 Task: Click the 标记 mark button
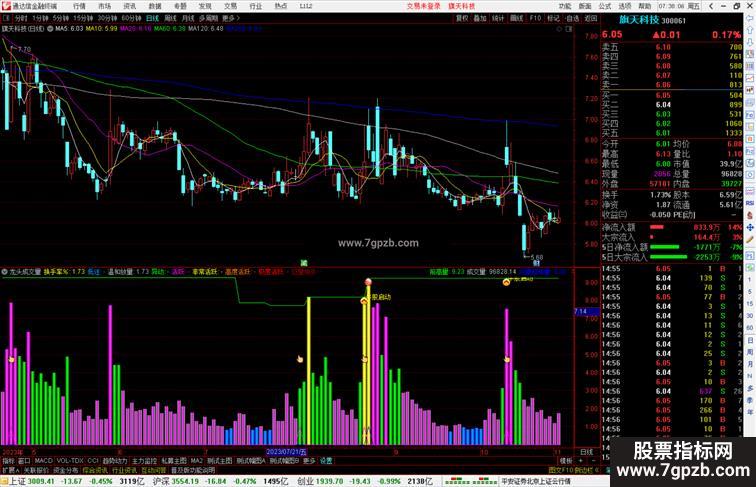pyautogui.click(x=553, y=18)
